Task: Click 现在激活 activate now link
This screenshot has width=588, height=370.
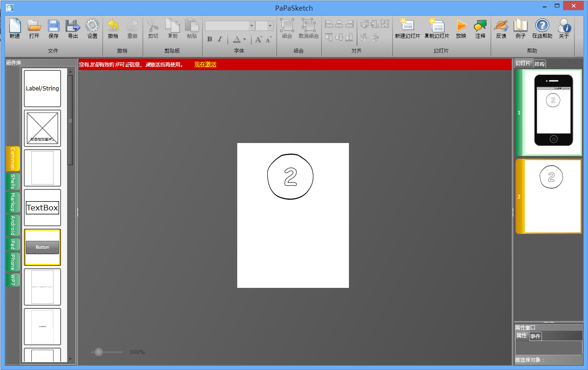Action: click(205, 65)
